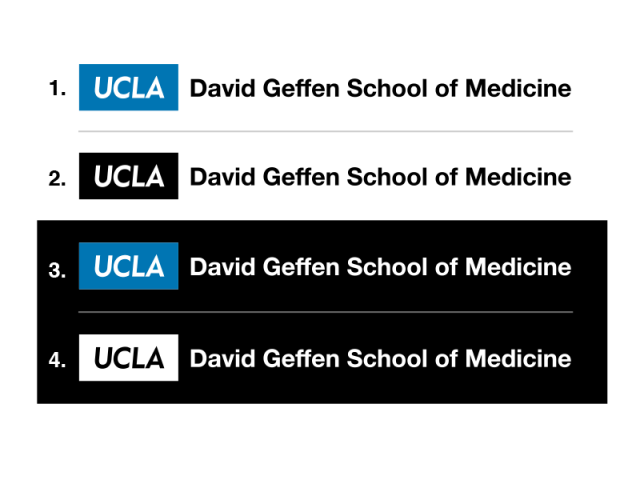
Task: Click the white word "Geffen" in option 4
Action: [296, 359]
